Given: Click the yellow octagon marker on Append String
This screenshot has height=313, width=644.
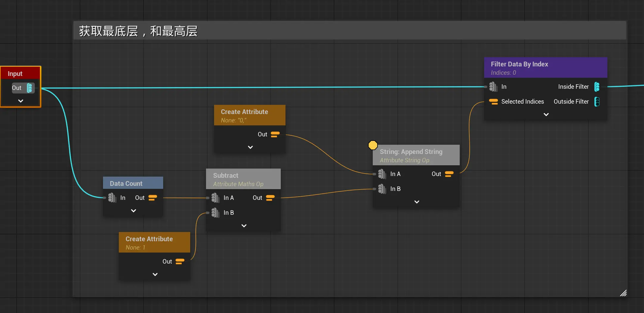Looking at the screenshot, I should click(x=373, y=145).
